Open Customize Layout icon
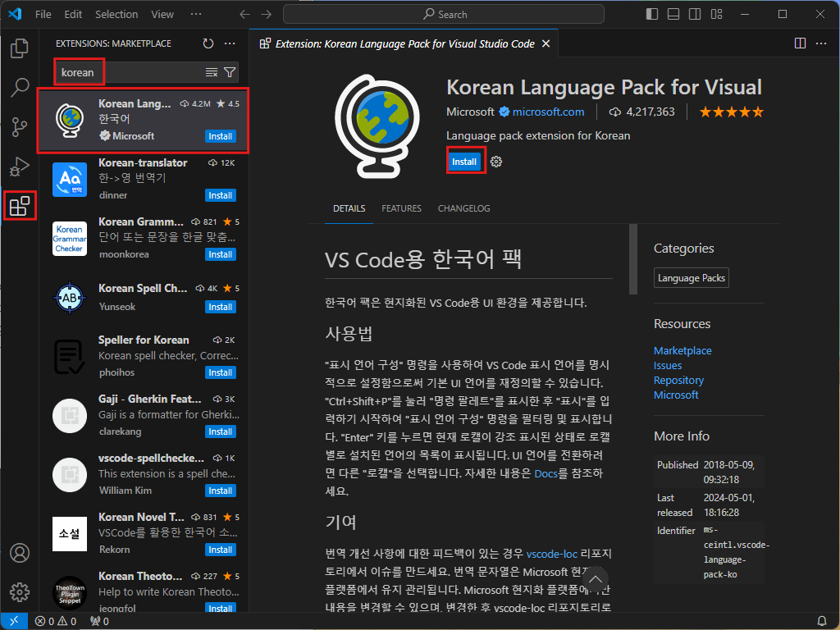Screen dimensions: 840x630 coord(716,15)
